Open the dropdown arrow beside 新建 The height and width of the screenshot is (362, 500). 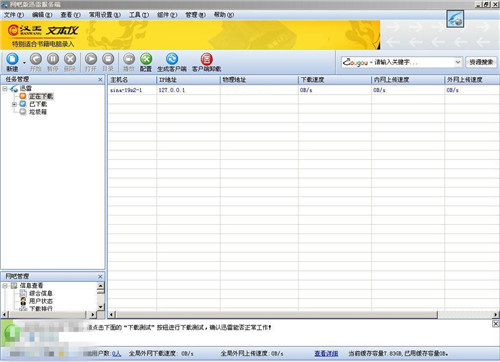tap(24, 63)
